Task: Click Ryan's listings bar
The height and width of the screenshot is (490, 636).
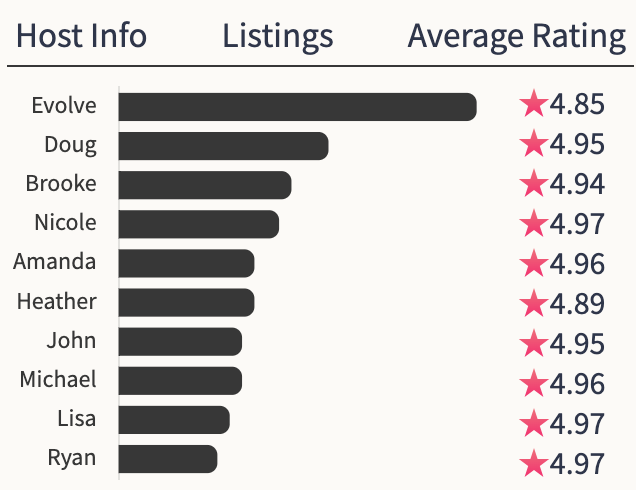Action: click(x=168, y=458)
